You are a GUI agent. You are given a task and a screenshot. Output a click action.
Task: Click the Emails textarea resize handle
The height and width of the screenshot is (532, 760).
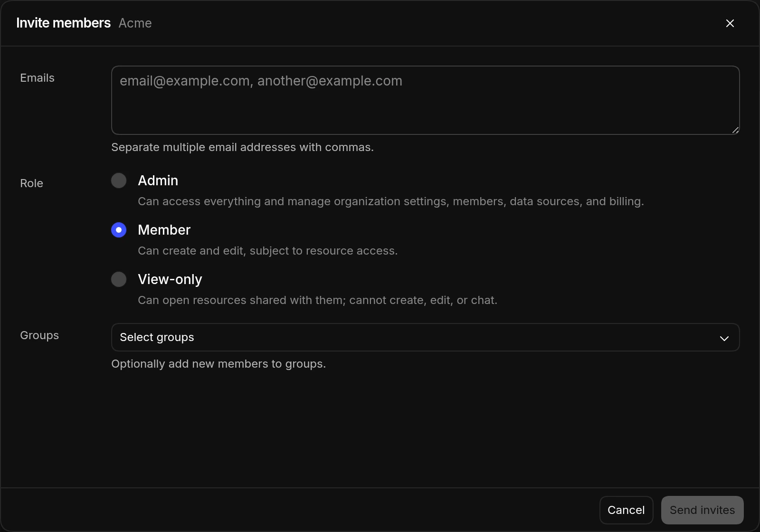tap(735, 130)
